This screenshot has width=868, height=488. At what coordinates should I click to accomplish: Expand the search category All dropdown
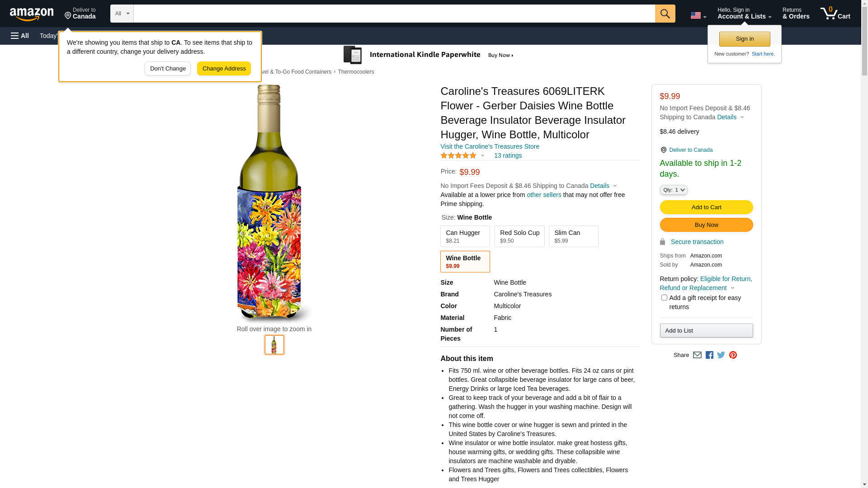click(122, 14)
